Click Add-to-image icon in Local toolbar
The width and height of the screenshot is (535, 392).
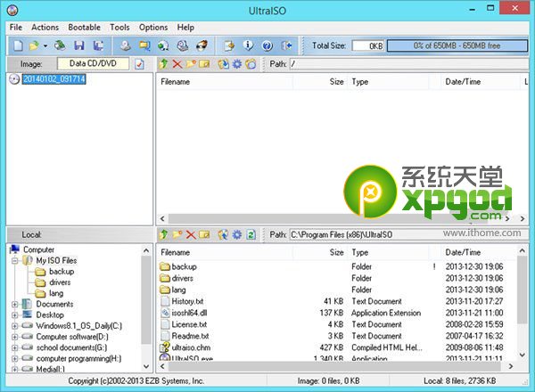[223, 234]
